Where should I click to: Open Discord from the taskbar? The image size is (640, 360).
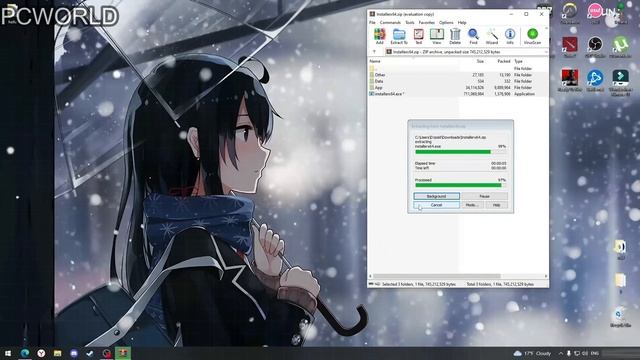pyautogui.click(x=73, y=353)
